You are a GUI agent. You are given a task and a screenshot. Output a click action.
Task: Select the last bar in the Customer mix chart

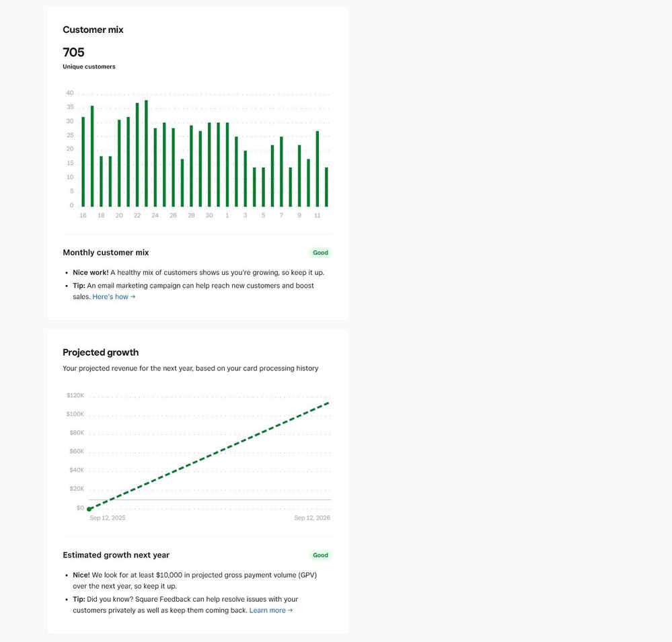tap(326, 187)
